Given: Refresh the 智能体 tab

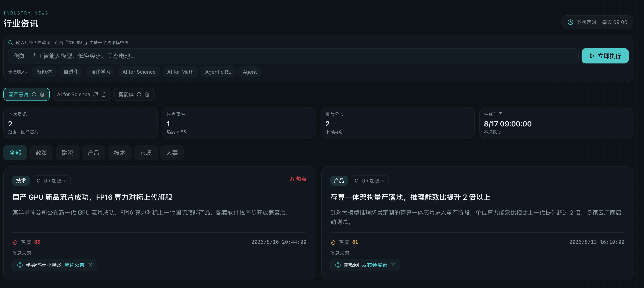Looking at the screenshot, I should coord(139,94).
